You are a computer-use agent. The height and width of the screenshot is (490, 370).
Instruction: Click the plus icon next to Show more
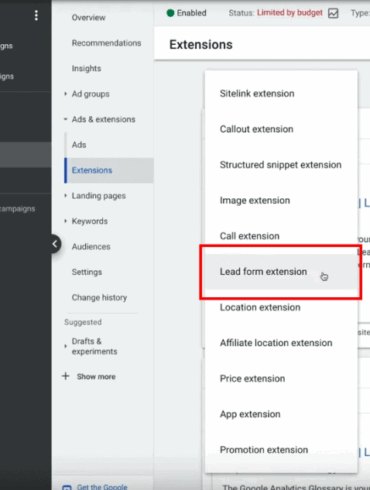(x=66, y=376)
